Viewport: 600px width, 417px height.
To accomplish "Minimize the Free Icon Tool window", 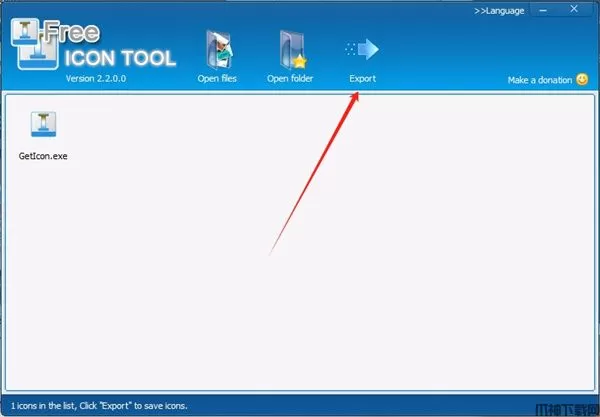I will click(543, 10).
